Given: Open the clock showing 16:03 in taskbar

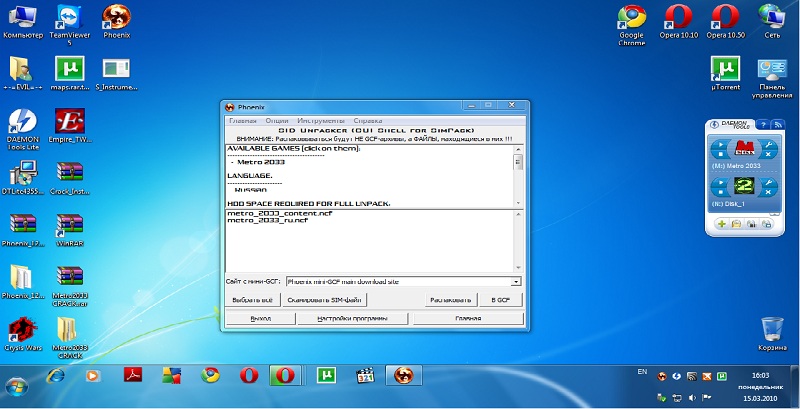Looking at the screenshot, I should coord(760,375).
